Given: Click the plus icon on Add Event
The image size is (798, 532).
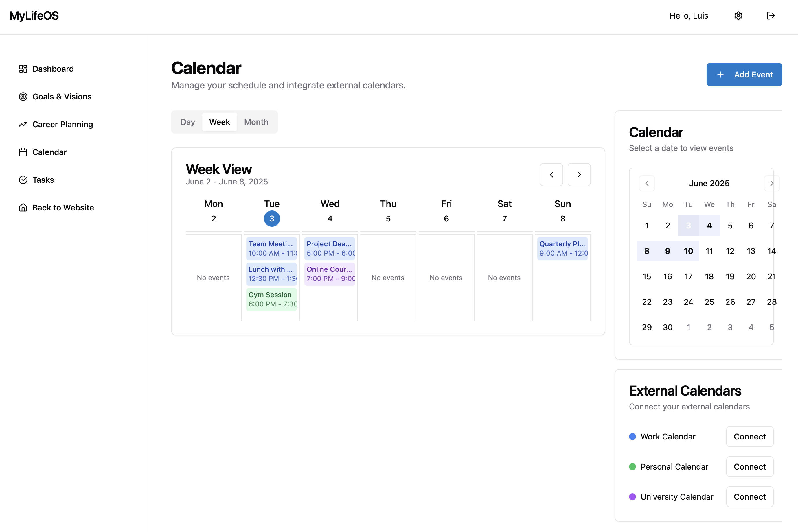Looking at the screenshot, I should pyautogui.click(x=721, y=74).
